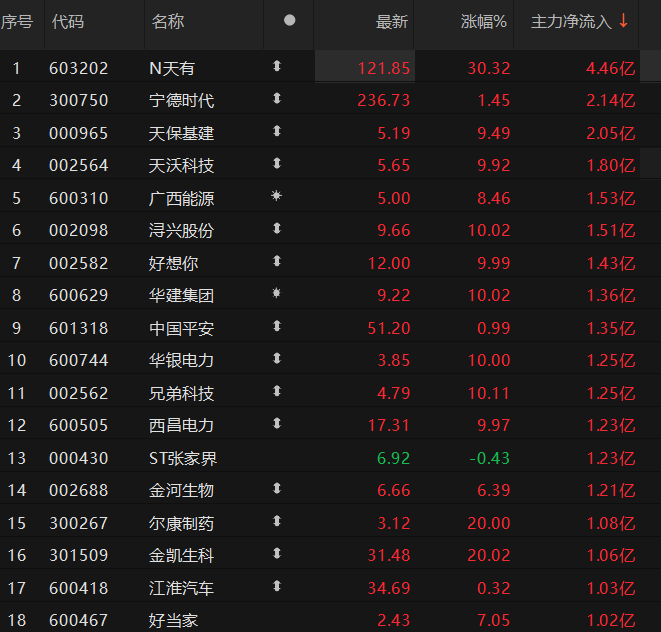Click the 代码 column header
Screen dimensions: 661x632
tap(68, 22)
